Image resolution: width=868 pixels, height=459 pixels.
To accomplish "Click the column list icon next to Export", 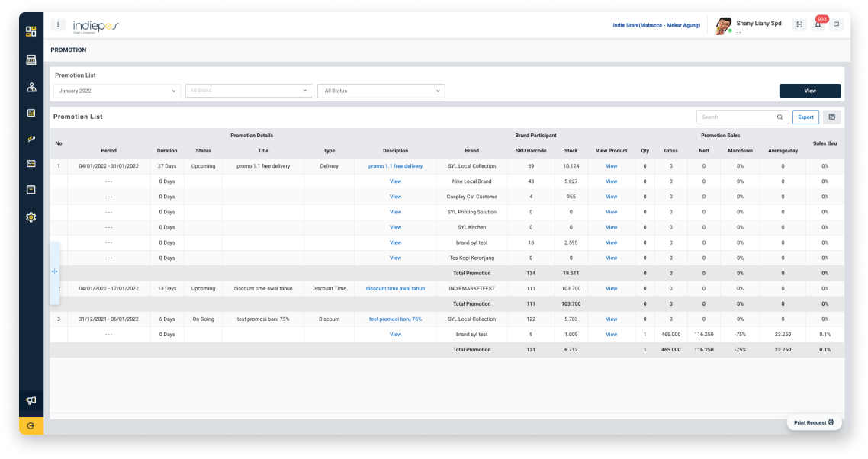I will point(831,117).
